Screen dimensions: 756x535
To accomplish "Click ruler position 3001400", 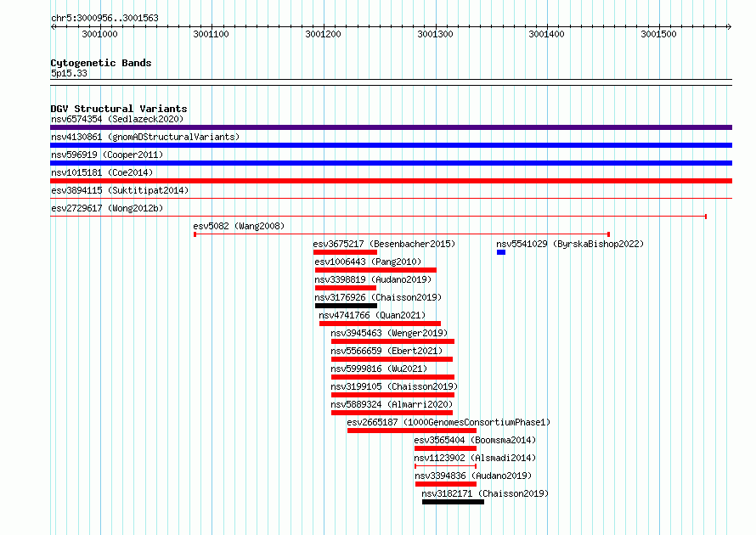I will (547, 34).
